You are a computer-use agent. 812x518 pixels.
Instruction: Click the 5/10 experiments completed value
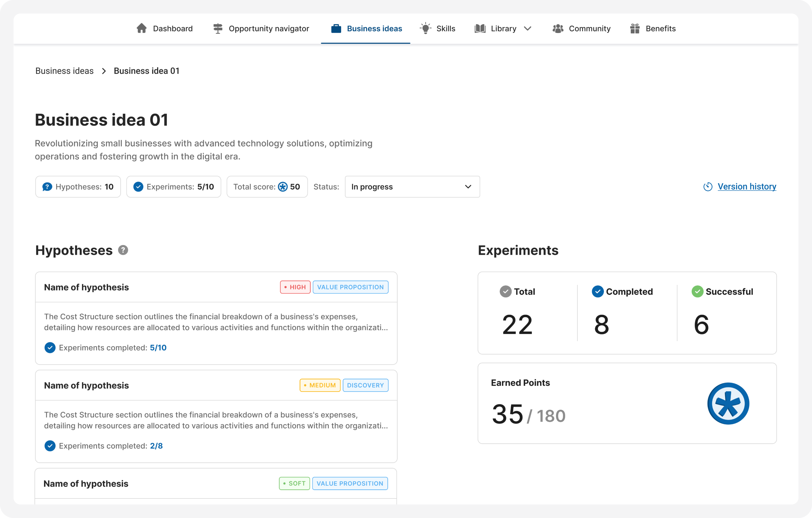pyautogui.click(x=158, y=348)
